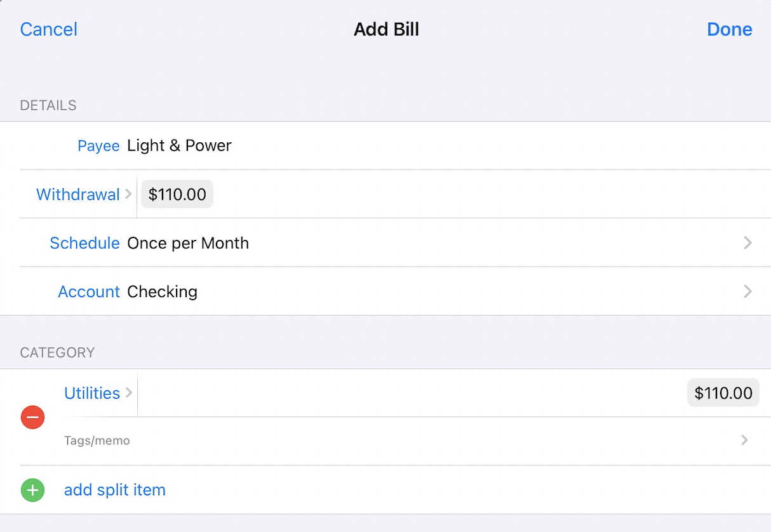Remove the Utilities split with red minus
The image size is (771, 532).
32,418
